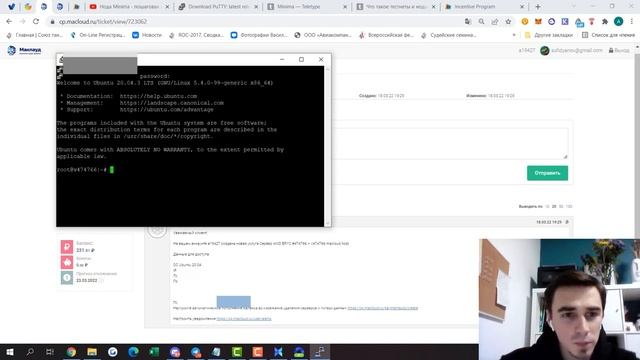The width and height of the screenshot is (640, 360).
Task: Open the MetaMask fox extension
Action: point(538,21)
